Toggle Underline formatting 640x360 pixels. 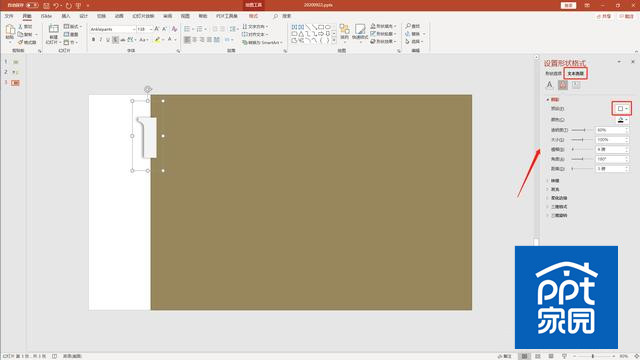coord(108,40)
